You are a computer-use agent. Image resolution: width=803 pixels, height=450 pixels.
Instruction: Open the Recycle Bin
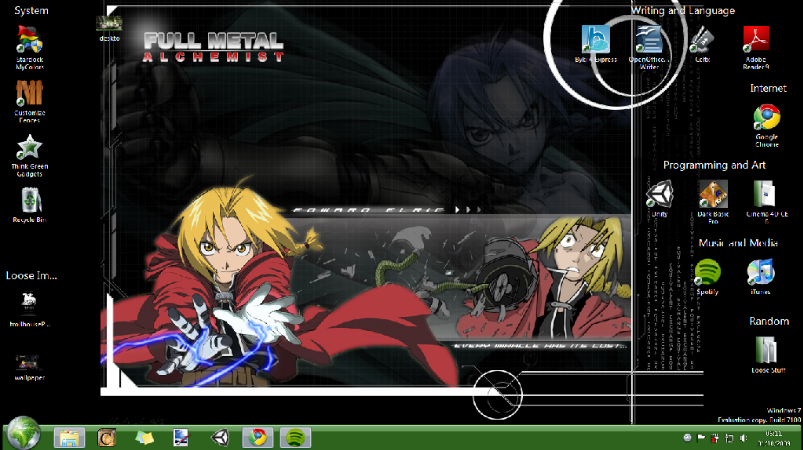coord(30,205)
